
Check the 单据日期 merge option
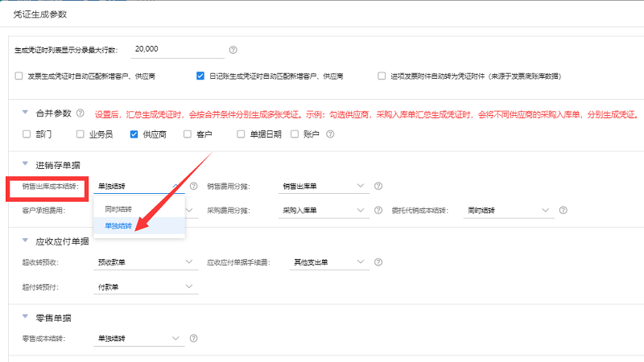(241, 134)
